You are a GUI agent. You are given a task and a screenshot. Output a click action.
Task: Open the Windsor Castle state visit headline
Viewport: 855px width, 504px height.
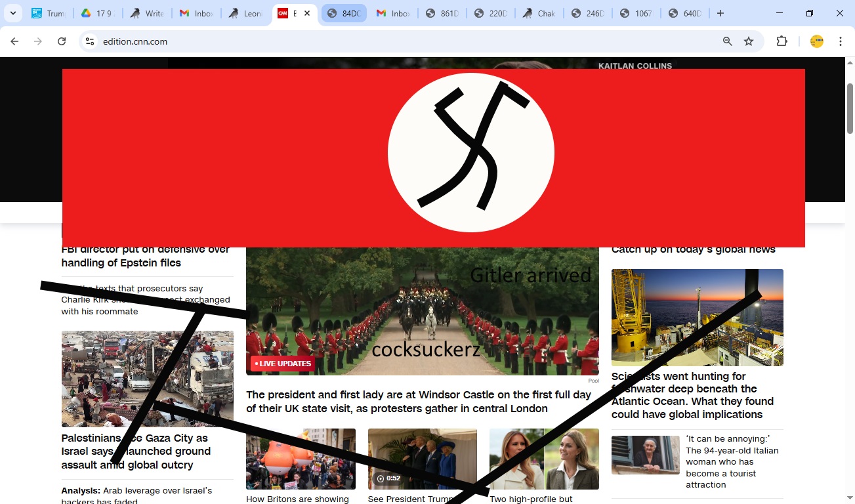(x=418, y=402)
